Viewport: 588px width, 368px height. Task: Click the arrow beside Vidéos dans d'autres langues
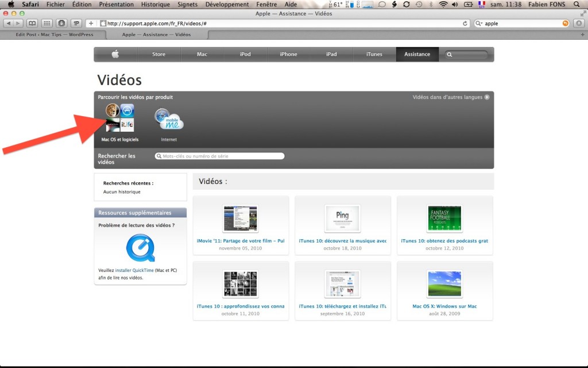(x=487, y=97)
